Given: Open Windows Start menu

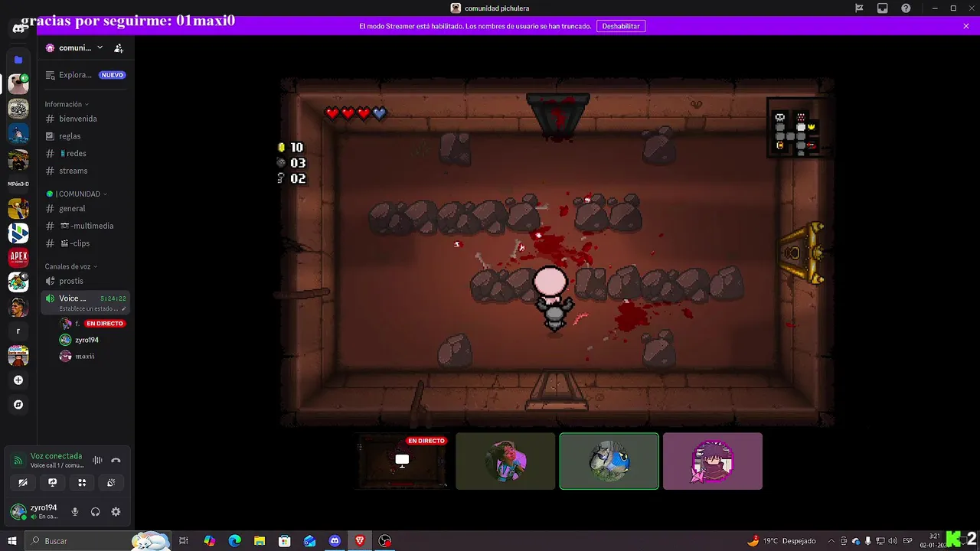Looking at the screenshot, I should coord(11,541).
